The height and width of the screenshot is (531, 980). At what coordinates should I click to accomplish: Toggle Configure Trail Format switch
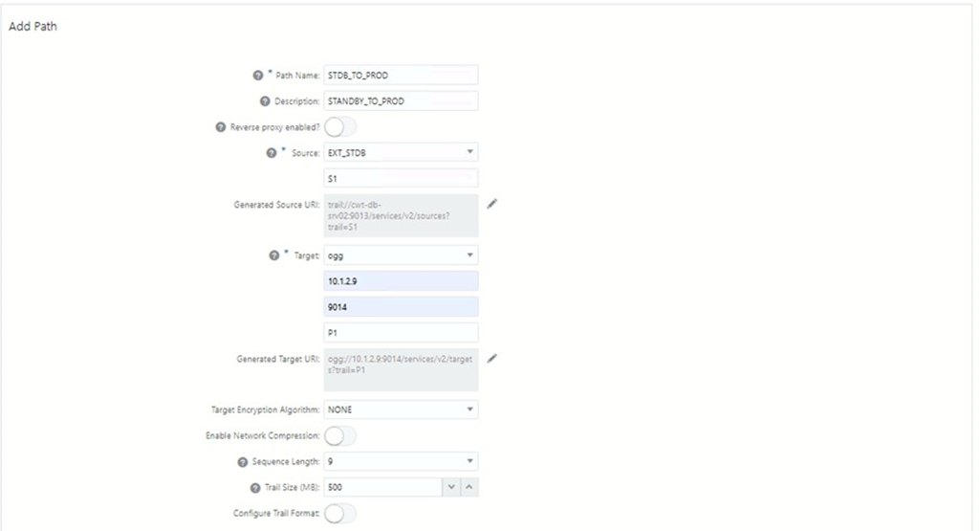click(340, 514)
